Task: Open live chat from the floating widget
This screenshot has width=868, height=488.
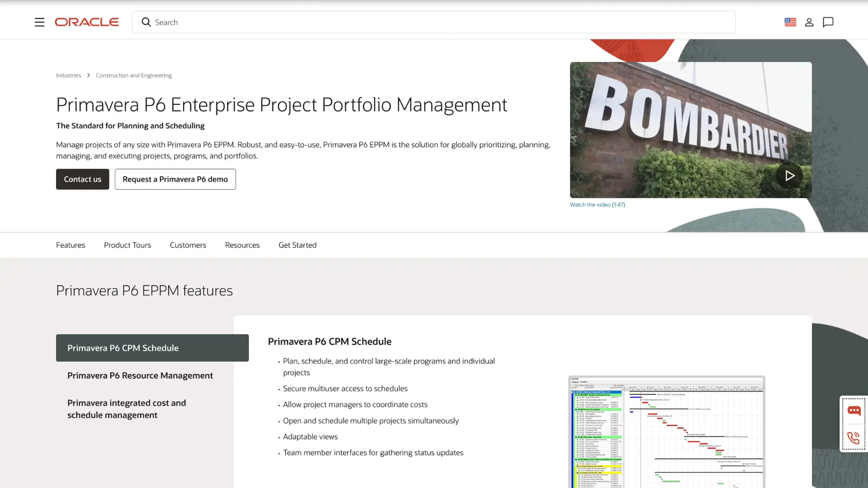Action: pyautogui.click(x=854, y=411)
